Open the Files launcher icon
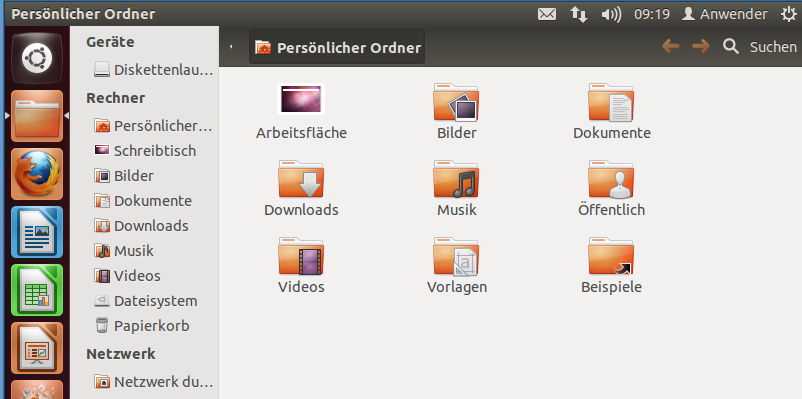Screen dimensions: 802x399 (37, 116)
